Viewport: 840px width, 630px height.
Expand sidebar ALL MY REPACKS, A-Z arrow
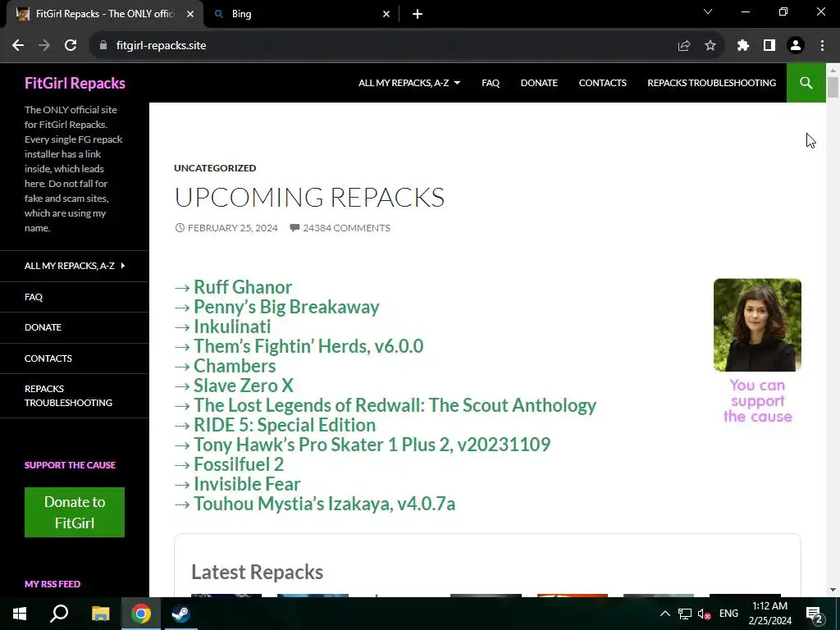coord(123,265)
